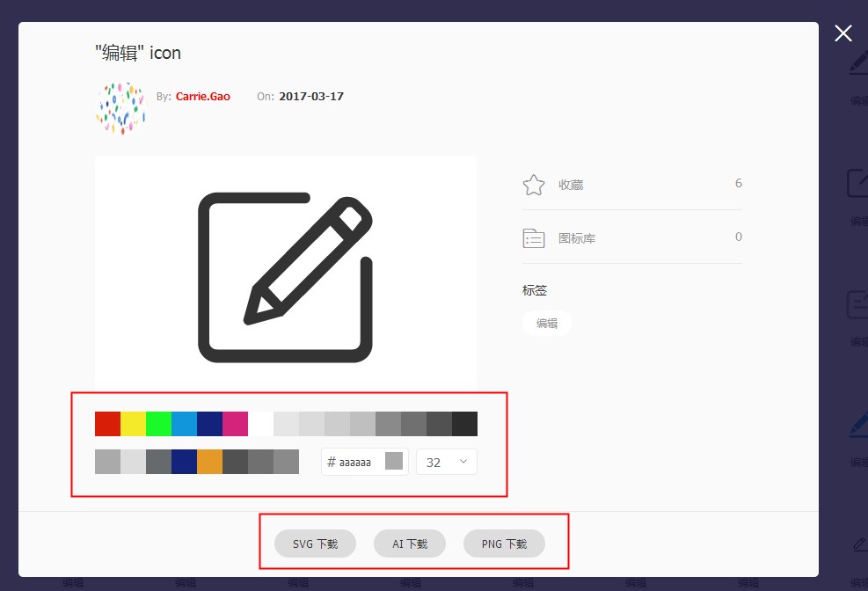Click the 收藏 favorites label
Image resolution: width=868 pixels, height=591 pixels.
(x=571, y=185)
